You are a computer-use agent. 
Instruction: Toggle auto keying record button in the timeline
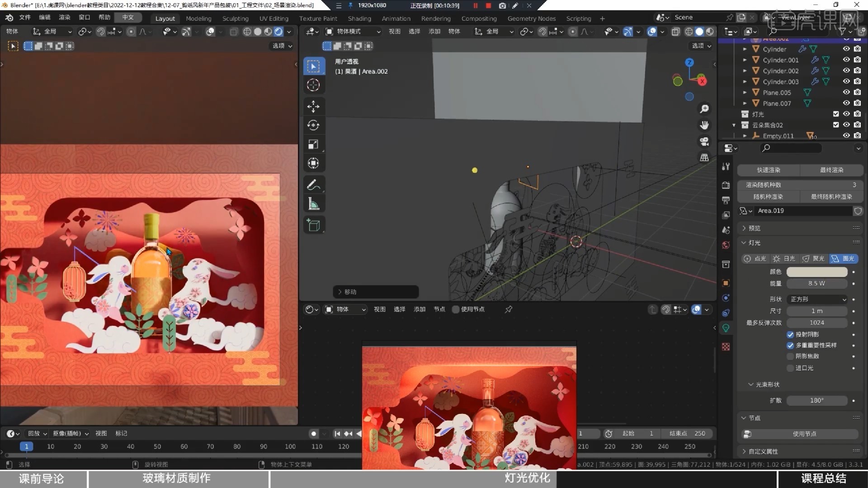click(314, 433)
